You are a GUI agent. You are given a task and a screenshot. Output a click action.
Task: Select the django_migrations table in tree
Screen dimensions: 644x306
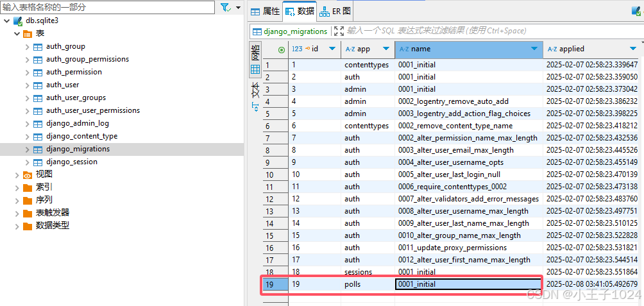(78, 149)
